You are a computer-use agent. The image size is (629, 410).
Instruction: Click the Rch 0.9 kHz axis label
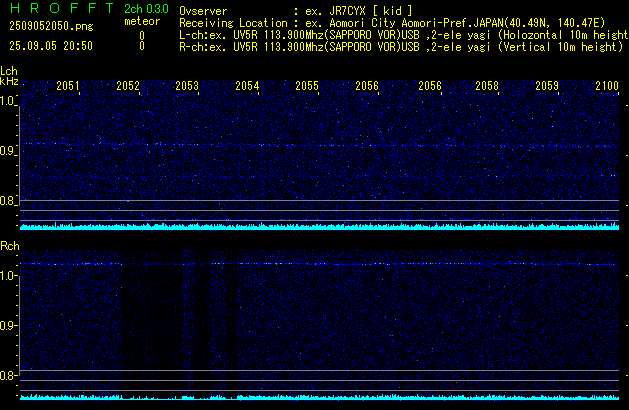7,325
